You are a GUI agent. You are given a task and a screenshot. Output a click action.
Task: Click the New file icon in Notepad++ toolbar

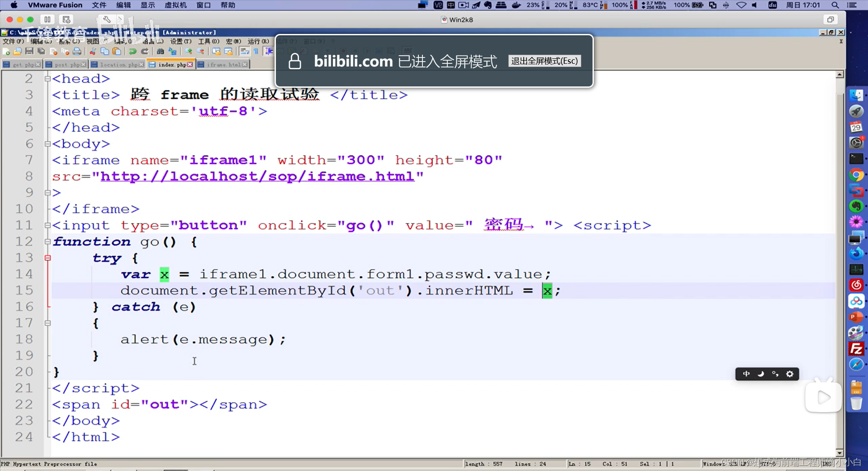6,52
